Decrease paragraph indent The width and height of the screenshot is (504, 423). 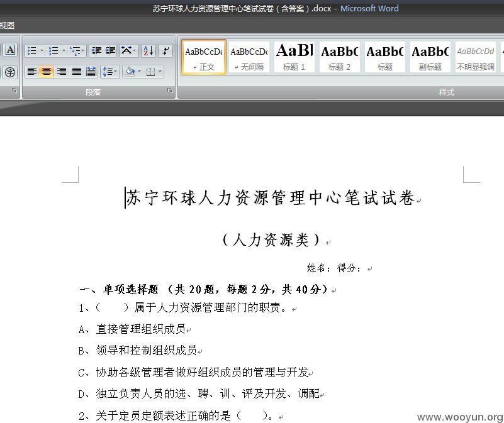click(96, 51)
